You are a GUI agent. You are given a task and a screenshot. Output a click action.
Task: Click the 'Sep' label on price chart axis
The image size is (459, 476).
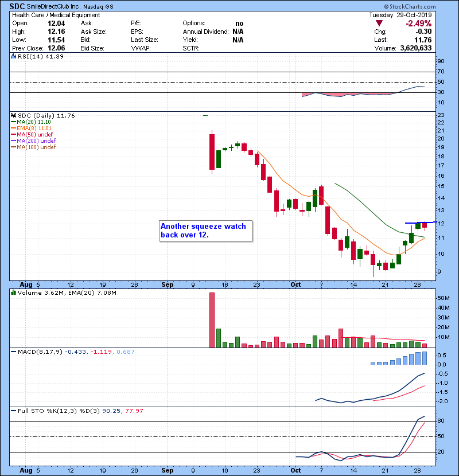pos(168,285)
